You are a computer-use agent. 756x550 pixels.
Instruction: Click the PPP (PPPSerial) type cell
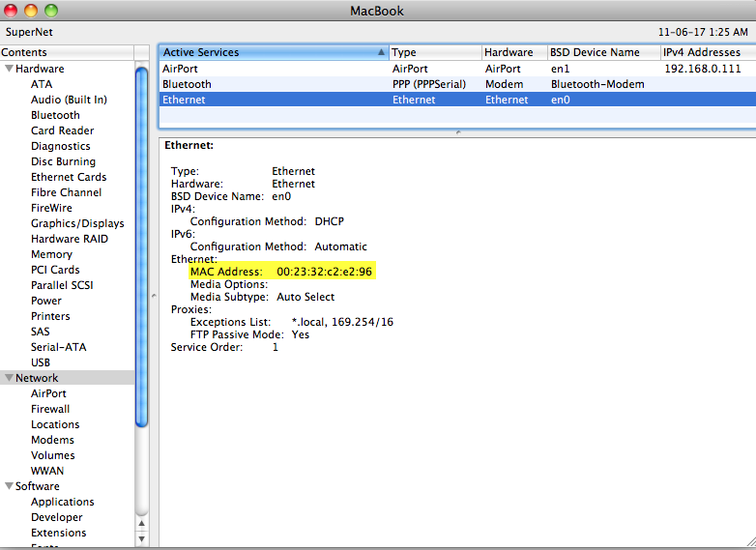[429, 84]
